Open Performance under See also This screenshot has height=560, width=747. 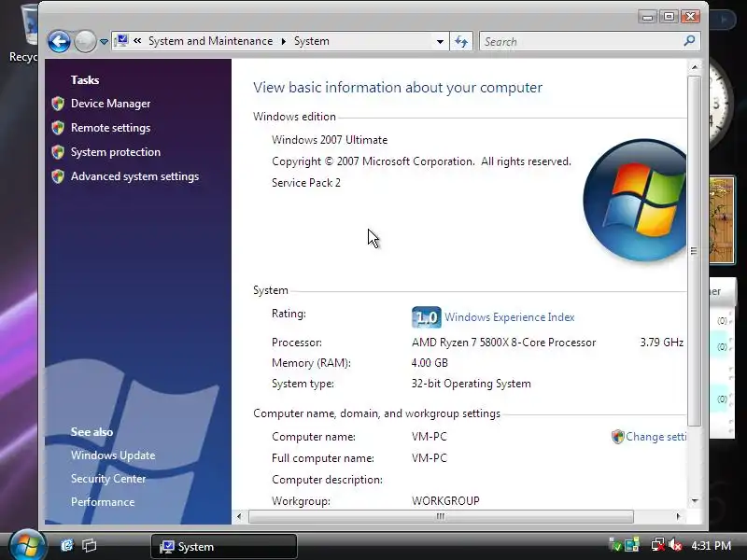pyautogui.click(x=103, y=502)
